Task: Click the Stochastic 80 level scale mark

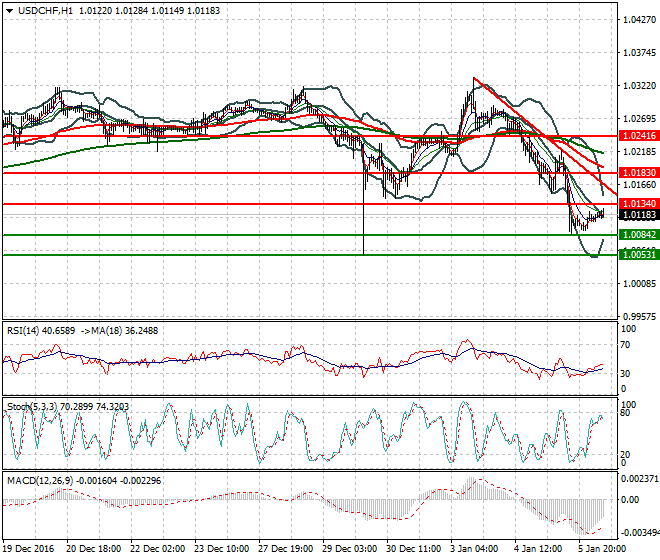Action: (625, 413)
